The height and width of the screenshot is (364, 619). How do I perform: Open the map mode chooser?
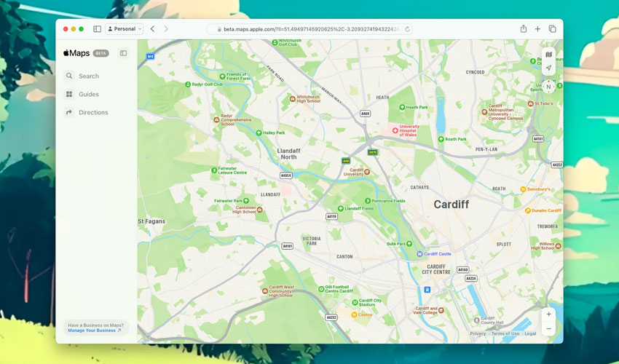[548, 55]
